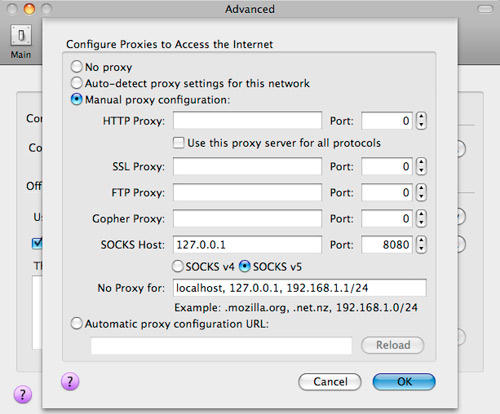The height and width of the screenshot is (414, 500).
Task: Confirm proxy settings with OK
Action: [x=404, y=382]
